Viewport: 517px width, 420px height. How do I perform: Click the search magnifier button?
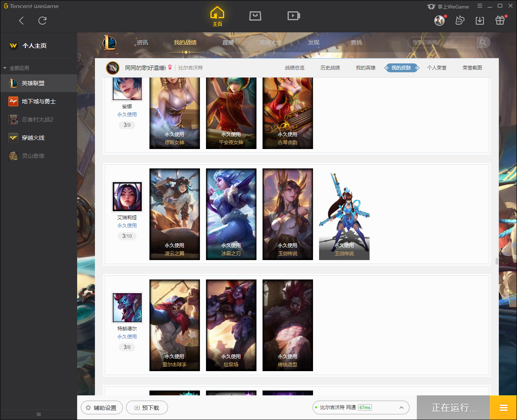pyautogui.click(x=483, y=42)
